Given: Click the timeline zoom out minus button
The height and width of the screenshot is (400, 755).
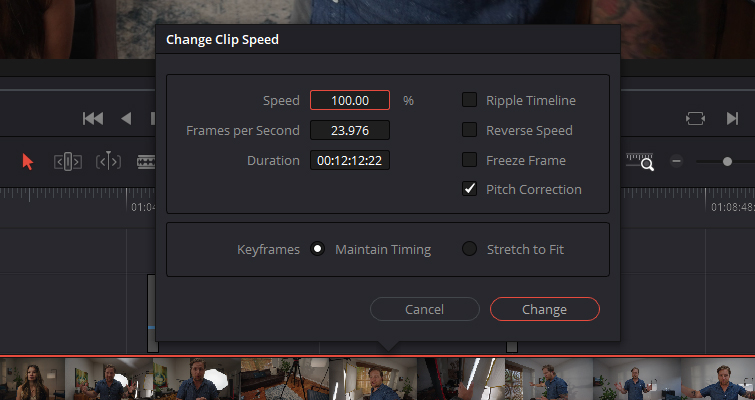Looking at the screenshot, I should tap(677, 161).
